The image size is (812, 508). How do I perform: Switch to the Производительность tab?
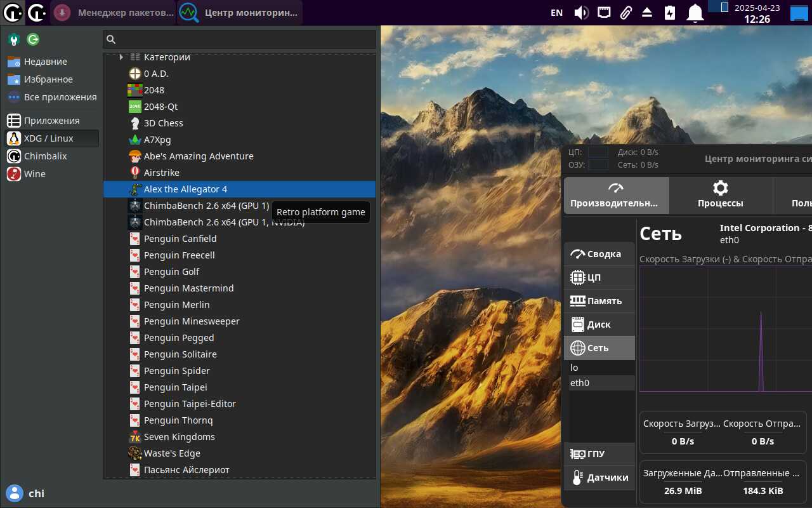616,196
